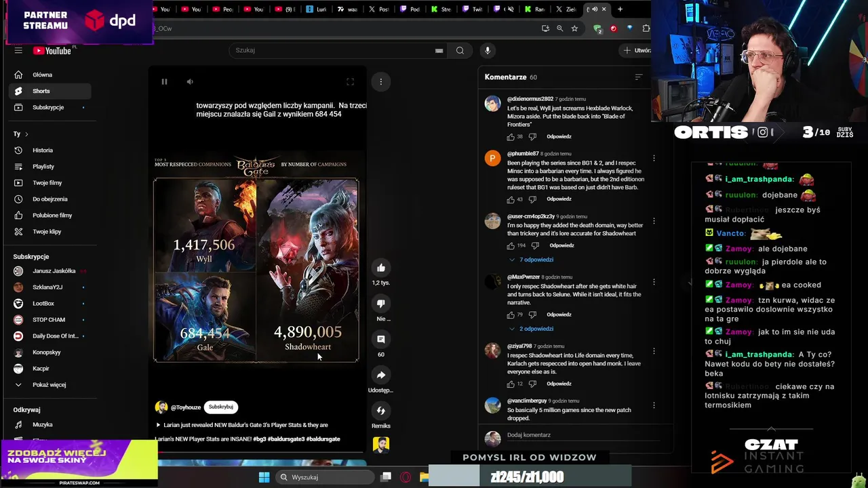Viewport: 868px width, 488px height.
Task: Open the on-screen keyboard icon in search
Action: [439, 50]
